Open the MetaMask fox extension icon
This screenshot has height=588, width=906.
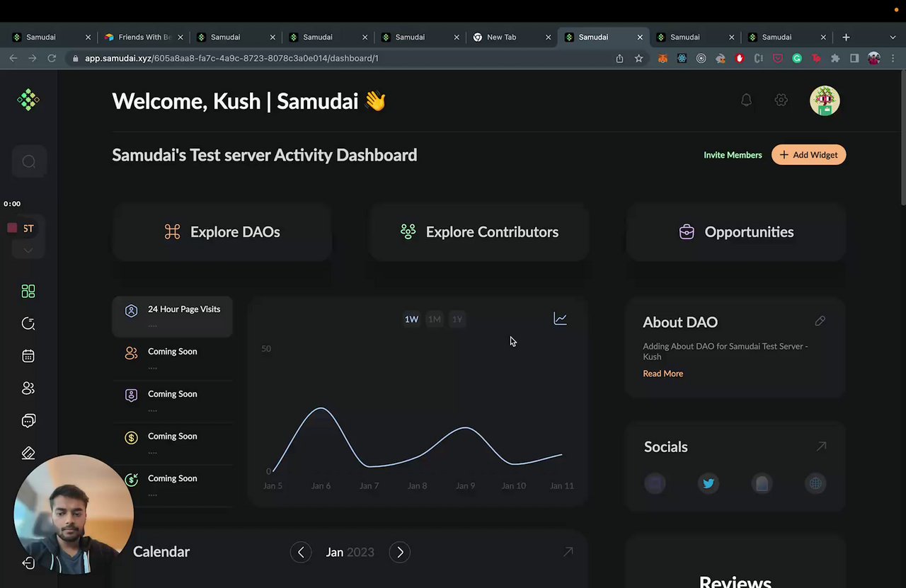point(663,58)
